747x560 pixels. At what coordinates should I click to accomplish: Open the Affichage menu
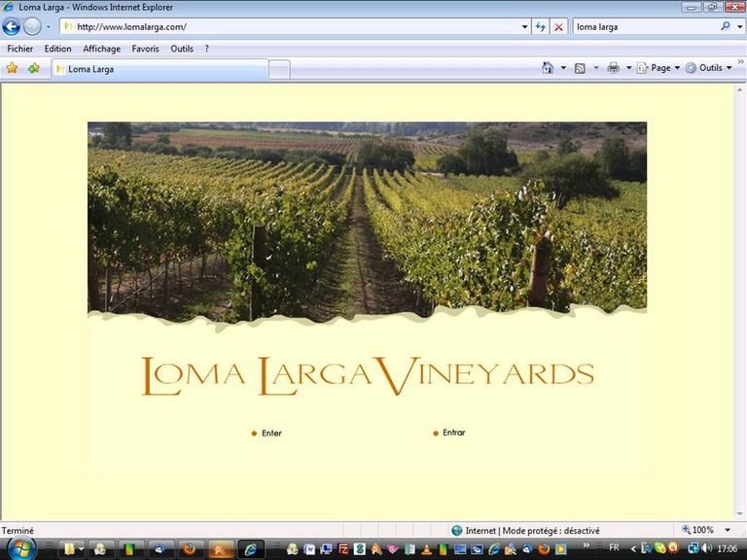[x=102, y=49]
